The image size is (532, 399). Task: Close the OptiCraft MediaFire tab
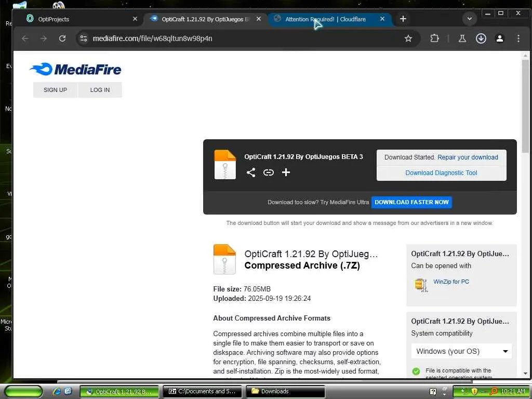(x=259, y=19)
